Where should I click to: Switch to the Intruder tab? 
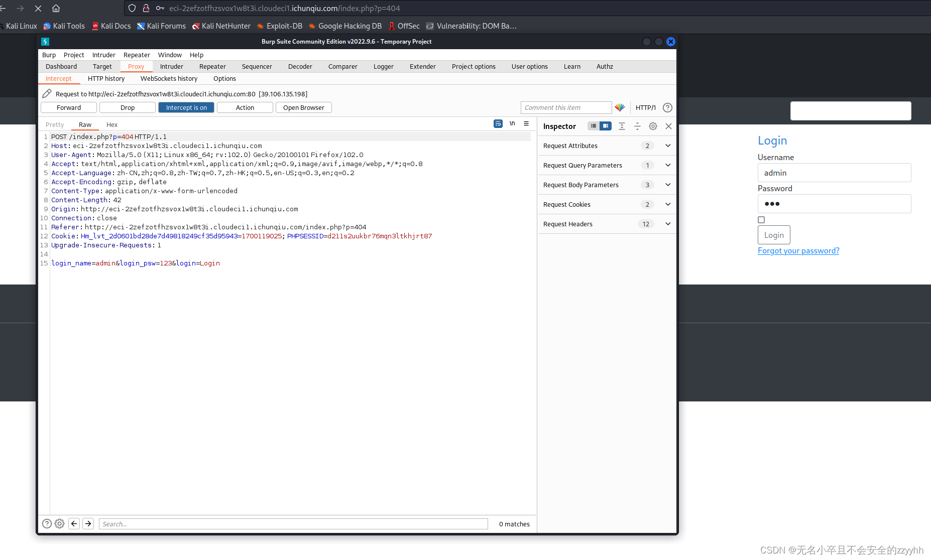[171, 66]
